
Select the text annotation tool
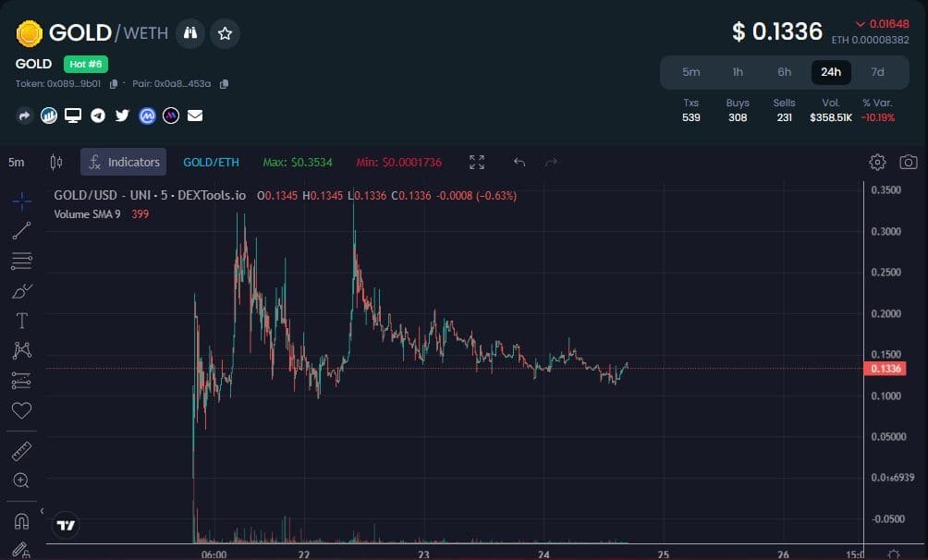pos(21,321)
